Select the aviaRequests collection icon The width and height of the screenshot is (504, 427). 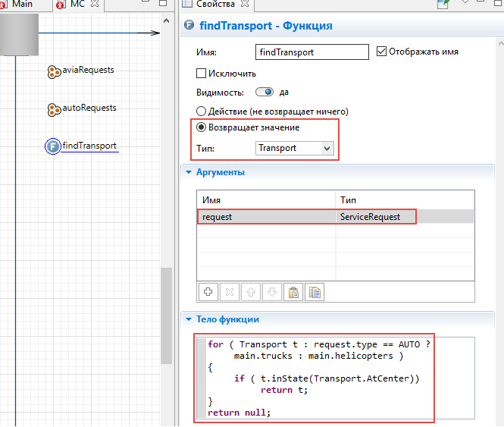[x=54, y=71]
